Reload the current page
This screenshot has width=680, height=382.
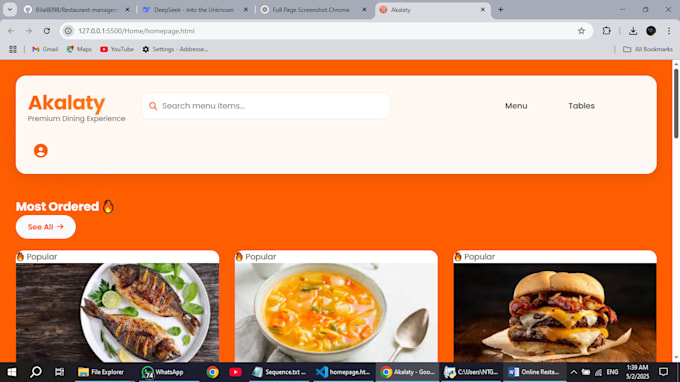(x=47, y=31)
